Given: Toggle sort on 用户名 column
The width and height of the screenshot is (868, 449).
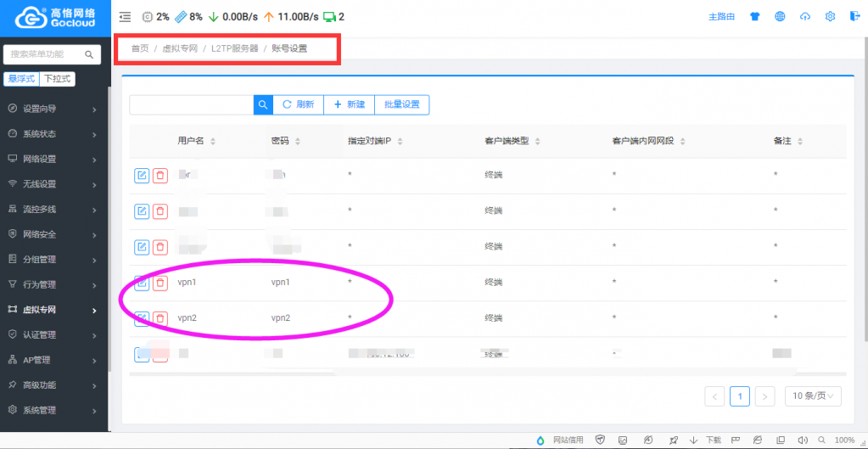Looking at the screenshot, I should (x=213, y=142).
